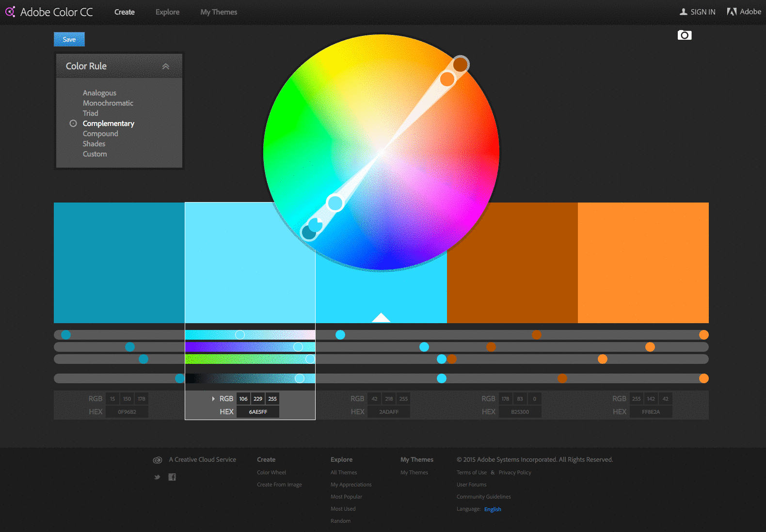Click the Adobe logo in header
The height and width of the screenshot is (532, 766).
click(732, 12)
